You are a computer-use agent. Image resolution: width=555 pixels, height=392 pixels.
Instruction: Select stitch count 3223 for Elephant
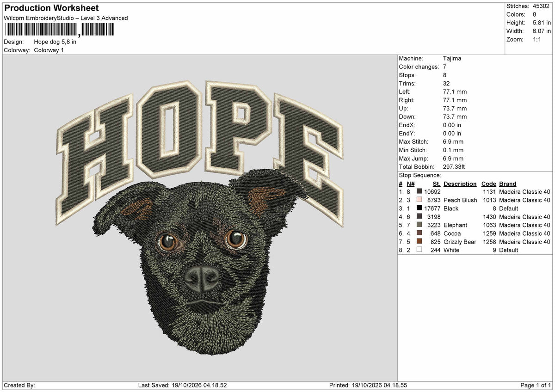click(434, 225)
